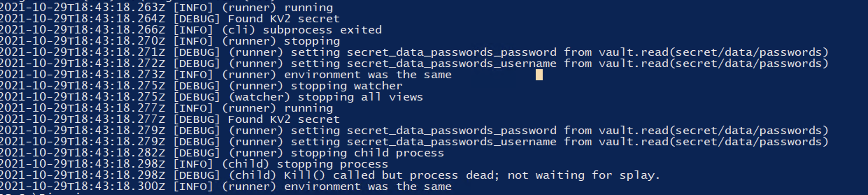Click the timestamp ending in 18.263Z
Image resolution: width=868 pixels, height=195 pixels.
(83, 8)
